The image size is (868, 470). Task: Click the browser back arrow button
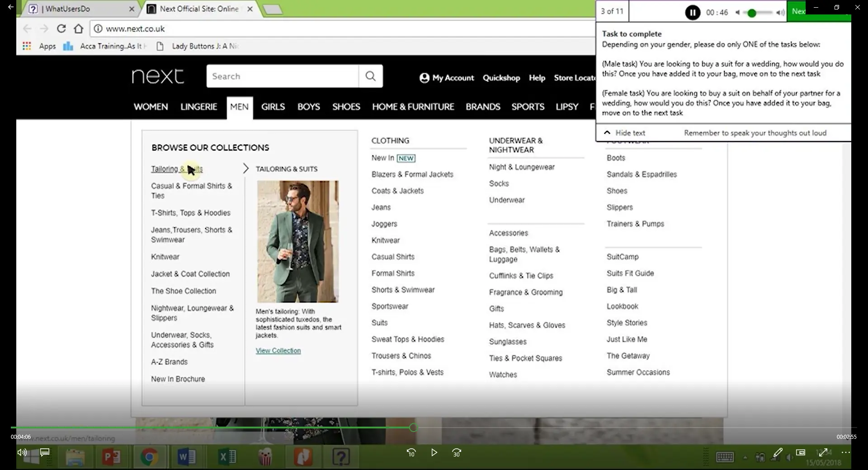27,29
